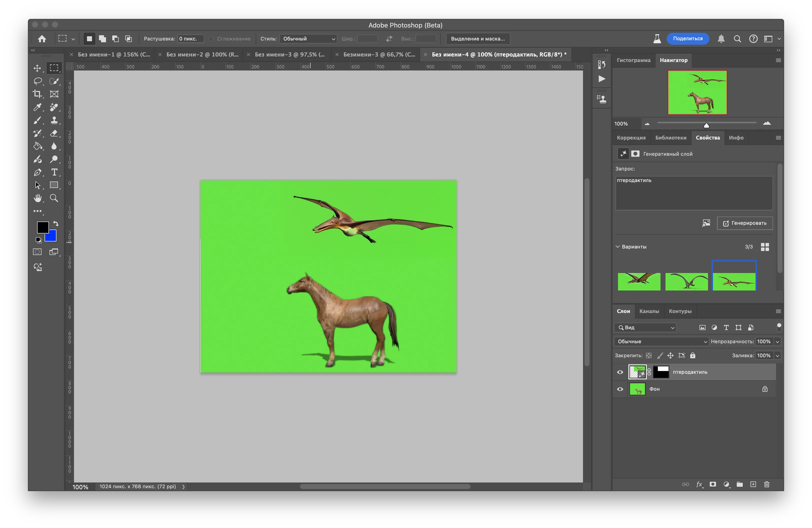Hide the Фон layer
Viewport: 812px width, 528px height.
[620, 389]
